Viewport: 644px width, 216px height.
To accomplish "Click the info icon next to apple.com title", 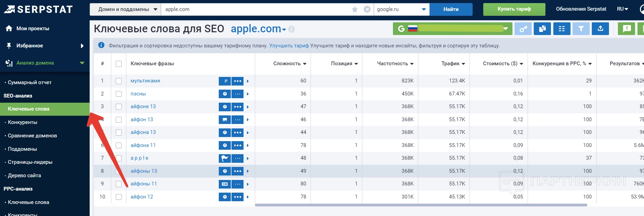I will [x=292, y=29].
